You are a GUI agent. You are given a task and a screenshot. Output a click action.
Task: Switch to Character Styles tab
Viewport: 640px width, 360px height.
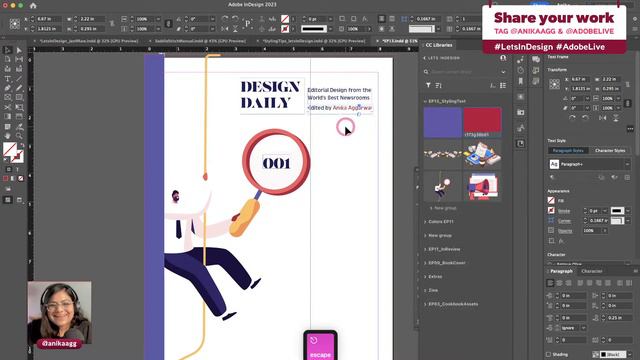[x=610, y=151]
